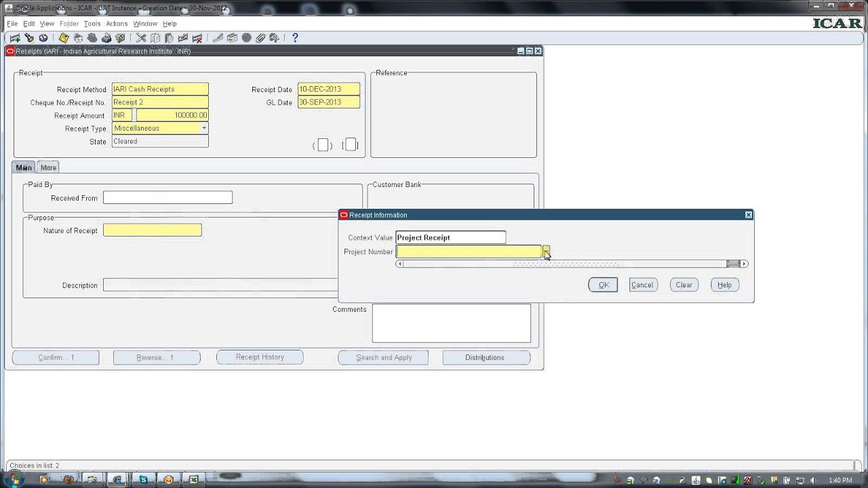Click the Help button in Receipt Information dialog
The image size is (868, 488).
(x=724, y=285)
